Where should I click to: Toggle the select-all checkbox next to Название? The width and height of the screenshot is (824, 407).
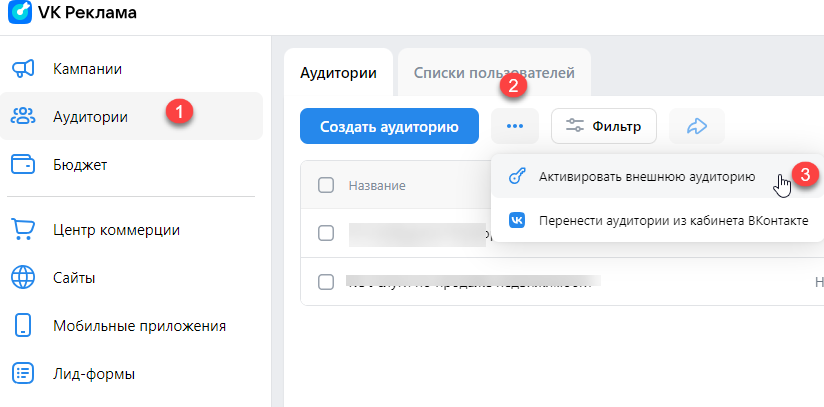click(326, 185)
